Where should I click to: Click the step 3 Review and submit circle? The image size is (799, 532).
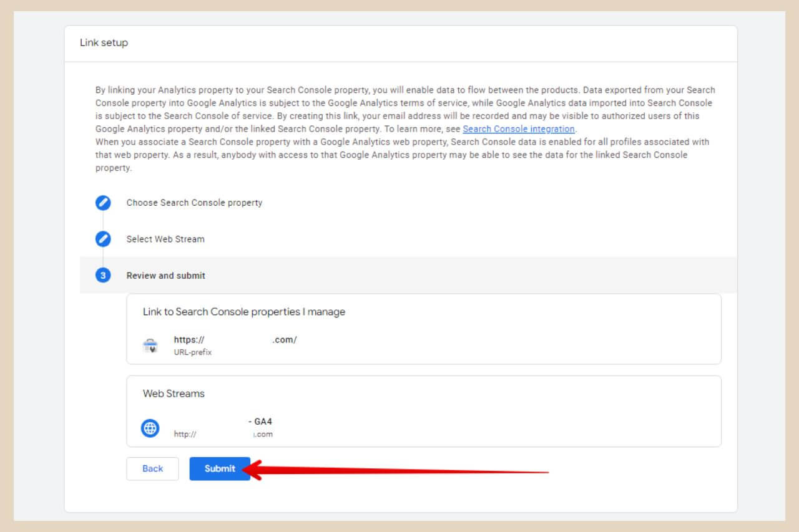pyautogui.click(x=103, y=275)
